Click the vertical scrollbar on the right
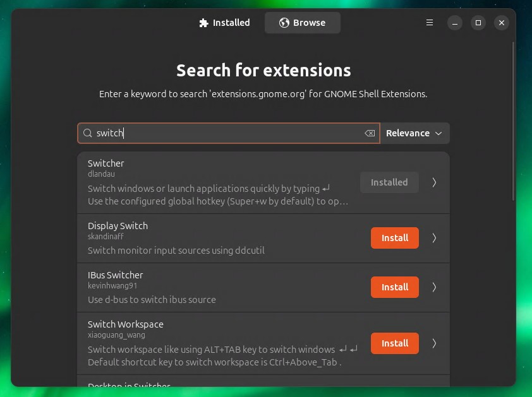The image size is (532, 397). 513,121
